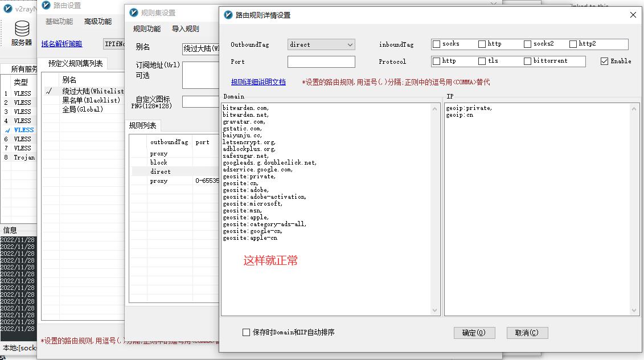Check 保存时Domain和IP自动排序 option

click(246, 332)
